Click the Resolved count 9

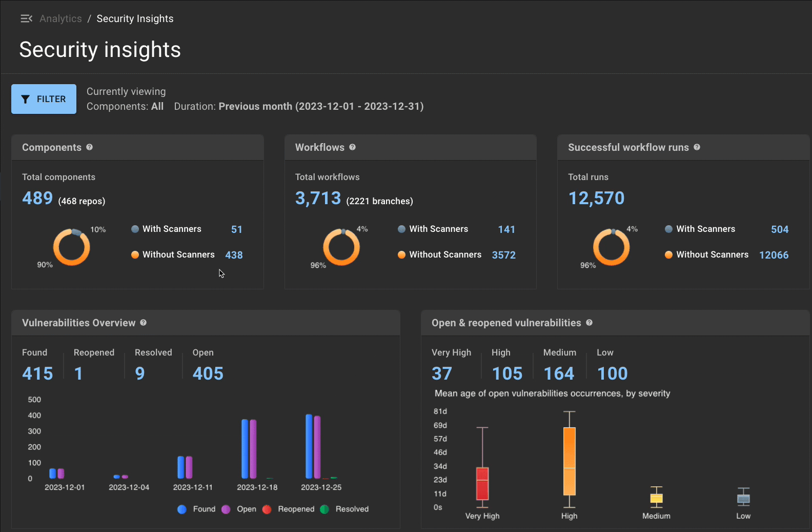140,373
